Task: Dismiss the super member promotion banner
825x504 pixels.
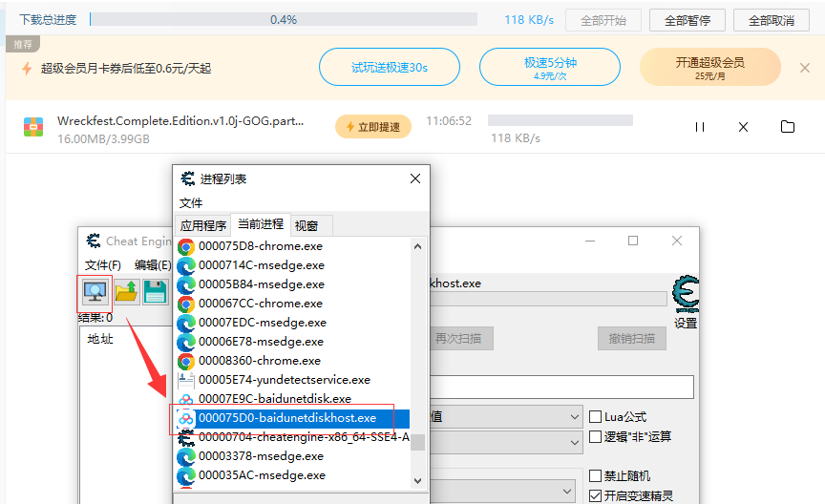Action: [x=805, y=68]
